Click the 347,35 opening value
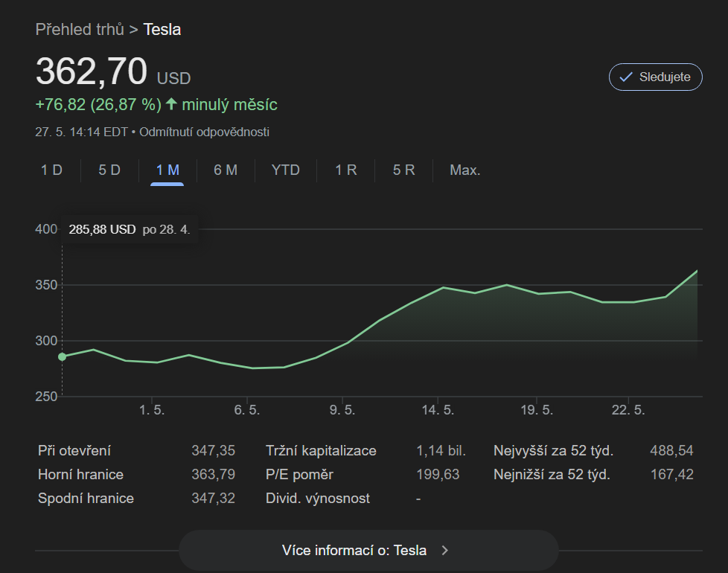 coord(214,450)
